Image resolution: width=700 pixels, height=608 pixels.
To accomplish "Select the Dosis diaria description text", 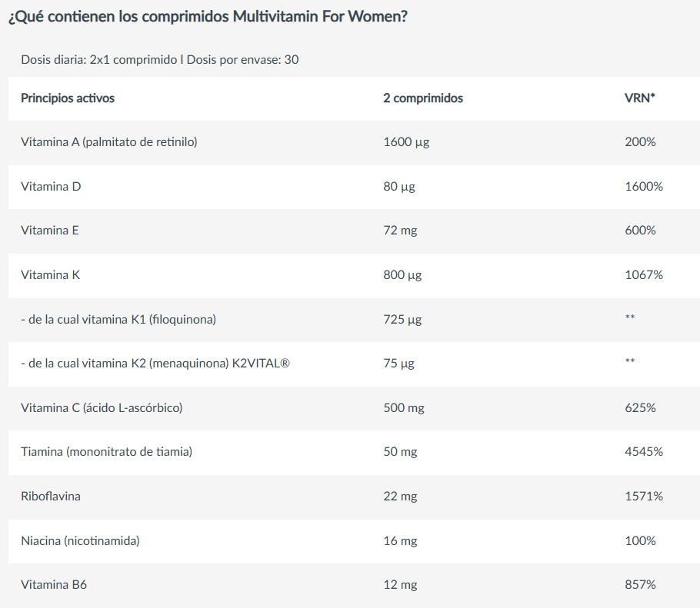I will click(160, 60).
